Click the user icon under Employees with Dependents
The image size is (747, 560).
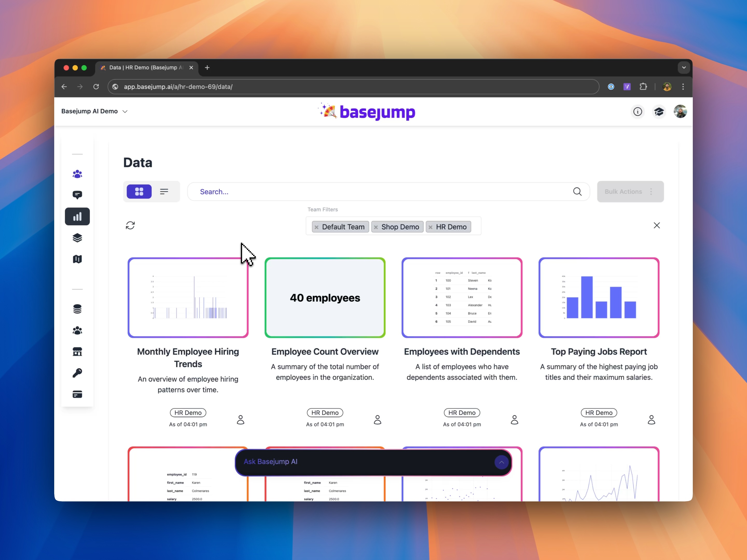514,419
